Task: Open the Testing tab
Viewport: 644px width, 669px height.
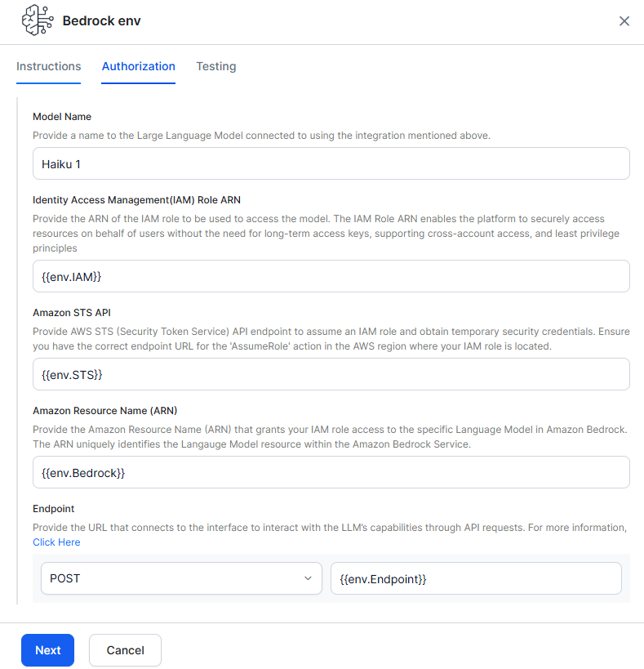Action: click(x=216, y=66)
